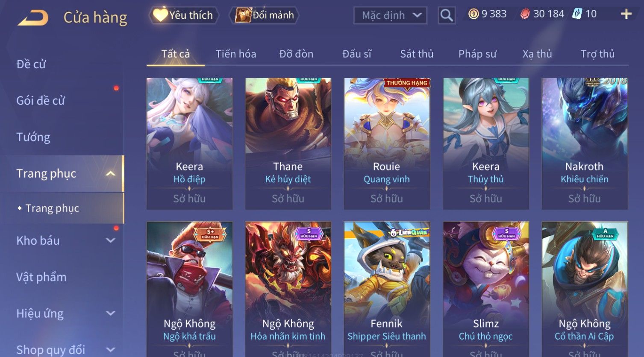
Task: Open search with the magnifier icon
Action: point(447,16)
